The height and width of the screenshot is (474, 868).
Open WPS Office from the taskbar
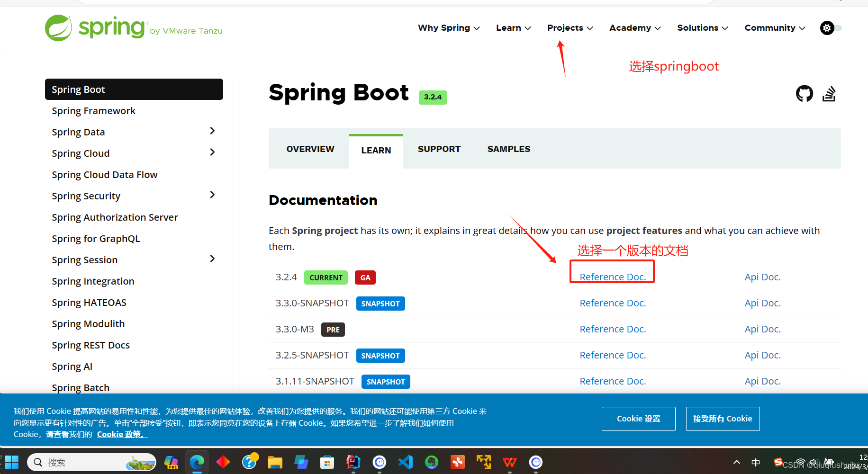point(510,462)
